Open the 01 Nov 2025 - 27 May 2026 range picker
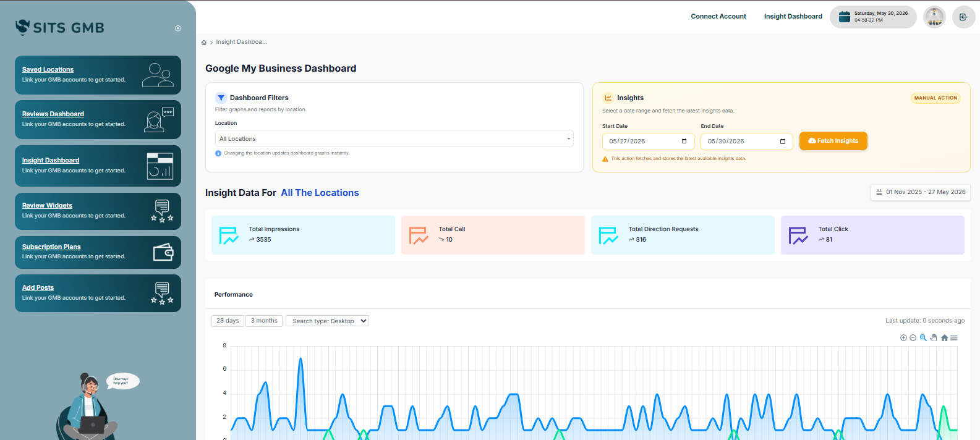 coord(921,192)
